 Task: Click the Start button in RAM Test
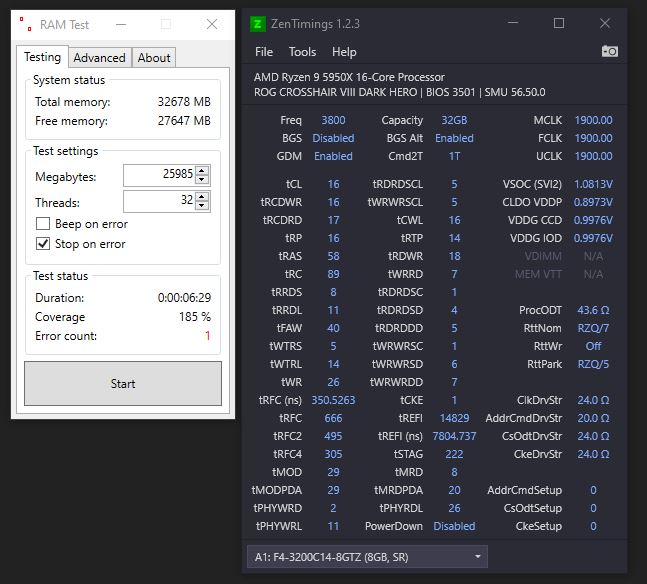pos(123,383)
